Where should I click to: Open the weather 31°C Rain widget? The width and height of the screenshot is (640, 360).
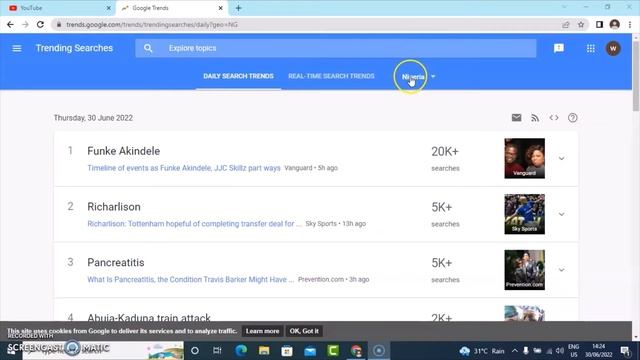tap(482, 351)
